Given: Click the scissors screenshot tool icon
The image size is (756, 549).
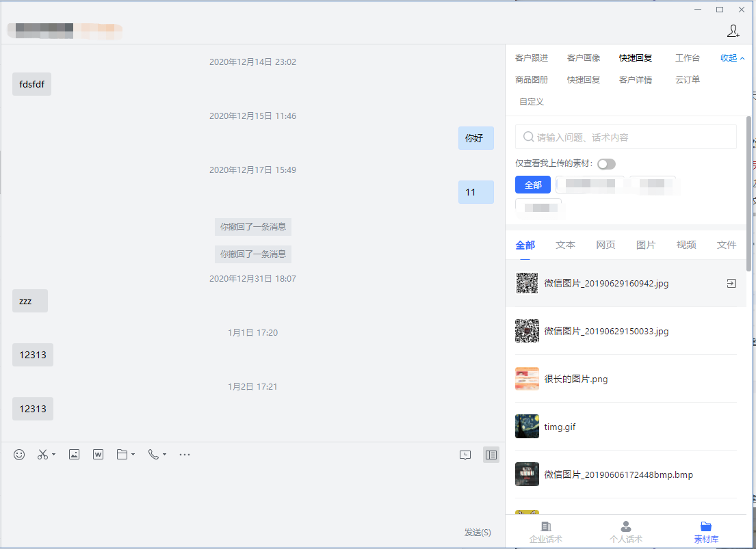Looking at the screenshot, I should tap(42, 455).
